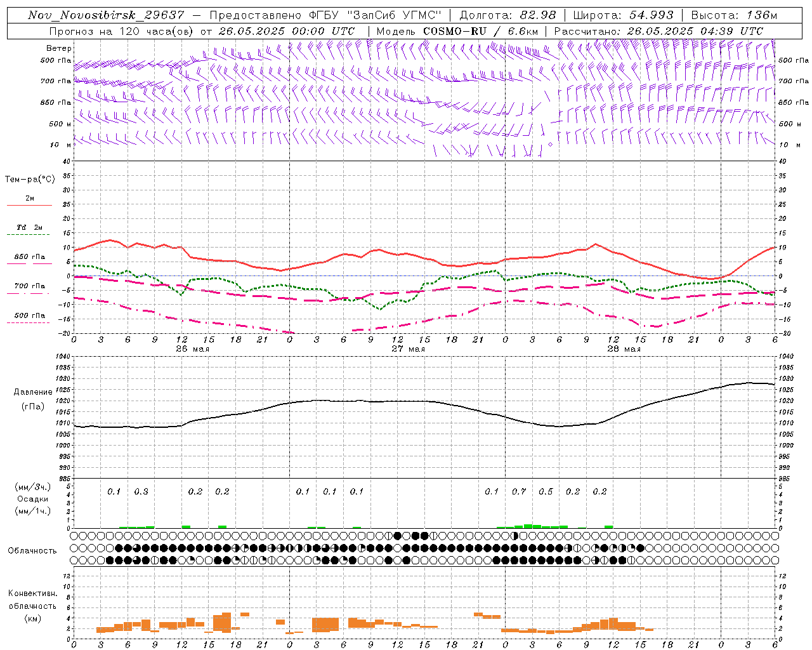Click the station title Nov_Novosibirsk_29637

pyautogui.click(x=107, y=15)
